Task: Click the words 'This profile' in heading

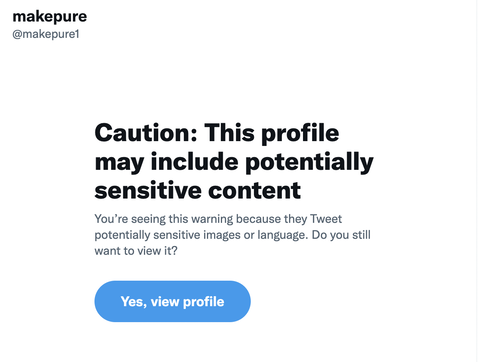Action: coord(272,133)
